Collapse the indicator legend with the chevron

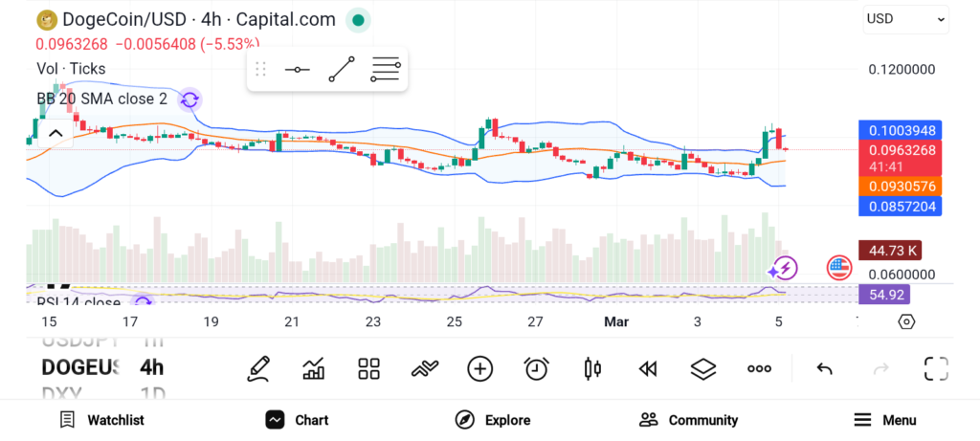[x=55, y=133]
